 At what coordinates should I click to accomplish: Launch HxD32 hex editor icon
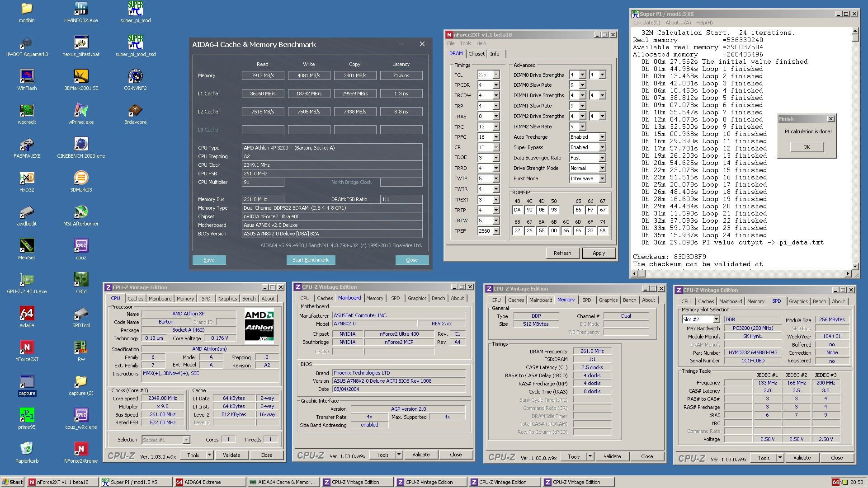point(27,182)
